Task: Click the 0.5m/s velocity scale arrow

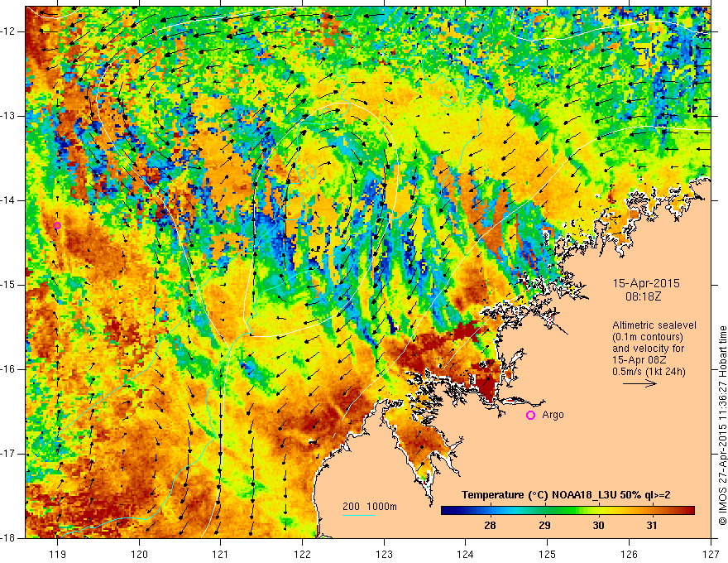Action: [639, 383]
